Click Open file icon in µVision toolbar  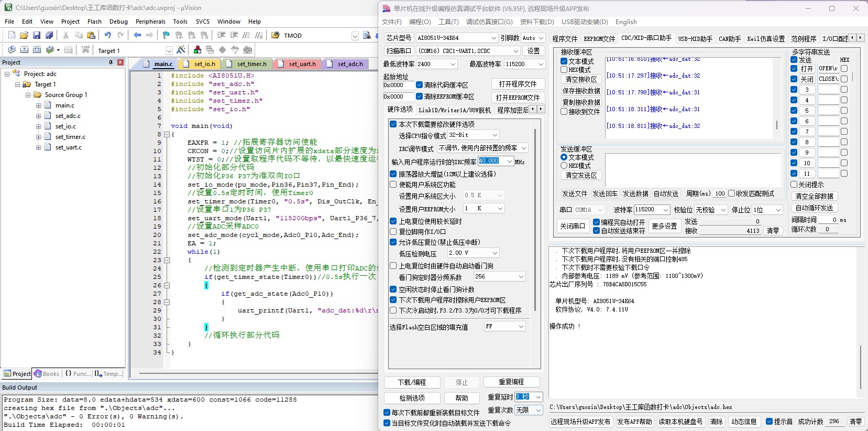tap(24, 35)
